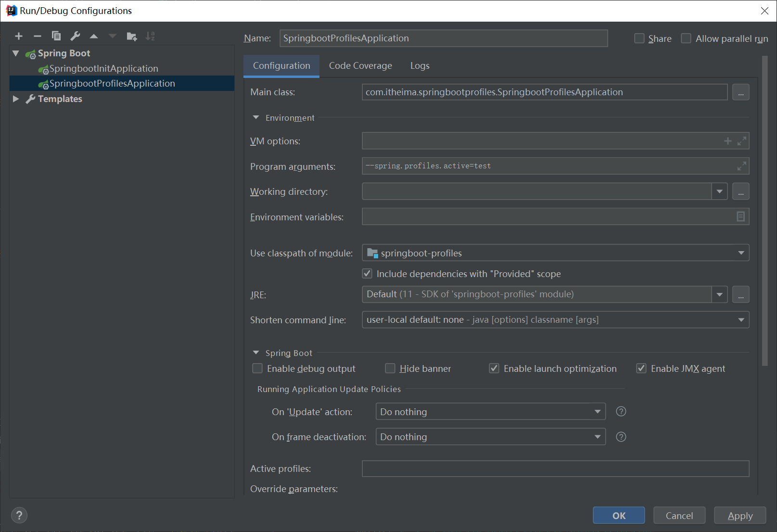Click the copy configuration icon

(56, 36)
